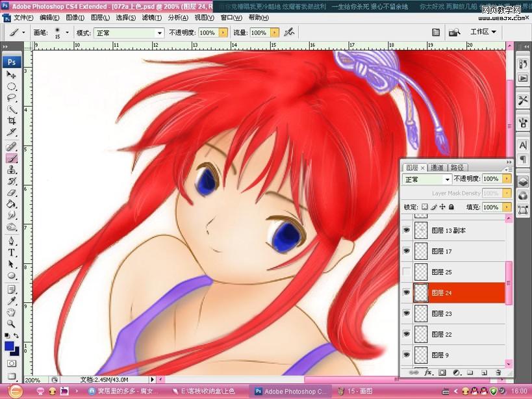
Task: Select the Zoom tool in toolbox
Action: pyautogui.click(x=12, y=324)
